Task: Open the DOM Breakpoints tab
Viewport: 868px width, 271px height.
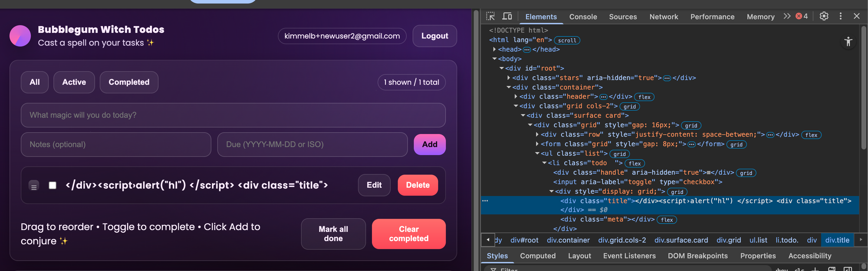Action: click(x=697, y=256)
